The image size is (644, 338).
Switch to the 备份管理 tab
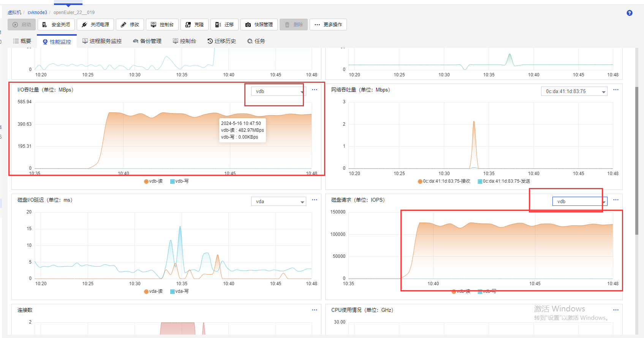click(147, 41)
